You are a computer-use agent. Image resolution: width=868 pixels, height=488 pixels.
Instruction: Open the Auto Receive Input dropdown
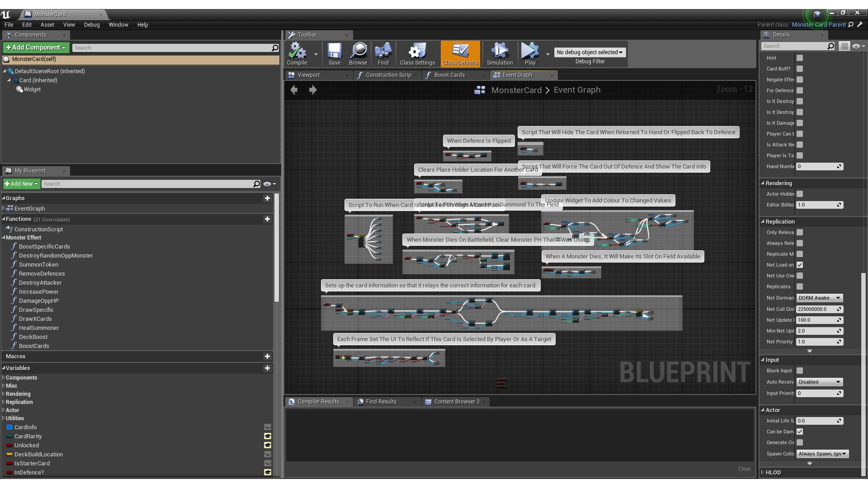point(819,382)
